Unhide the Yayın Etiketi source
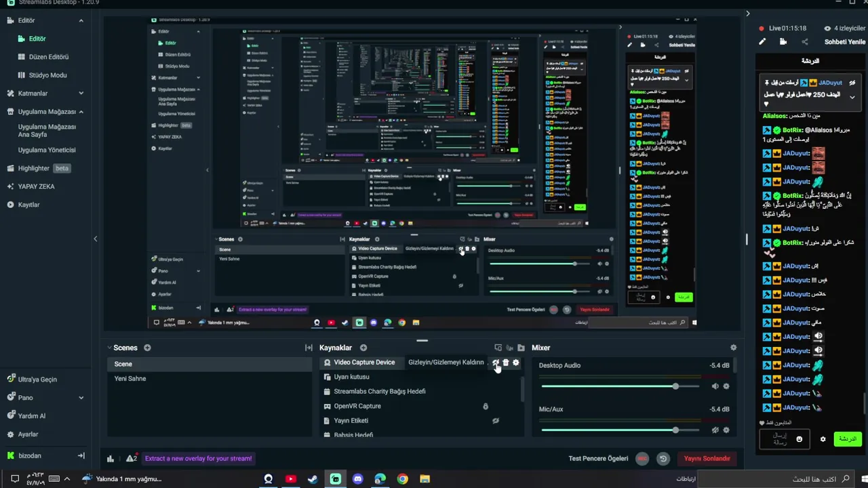This screenshot has height=488, width=868. [496, 421]
